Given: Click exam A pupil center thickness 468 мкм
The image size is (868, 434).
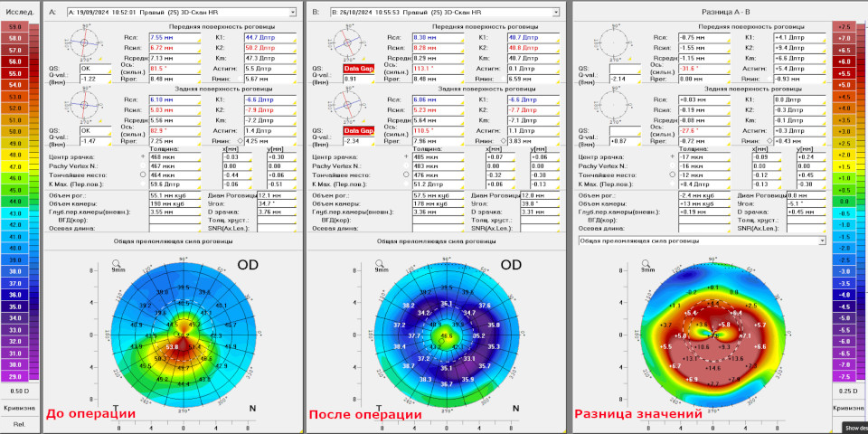Looking at the screenshot, I should pyautogui.click(x=175, y=157).
